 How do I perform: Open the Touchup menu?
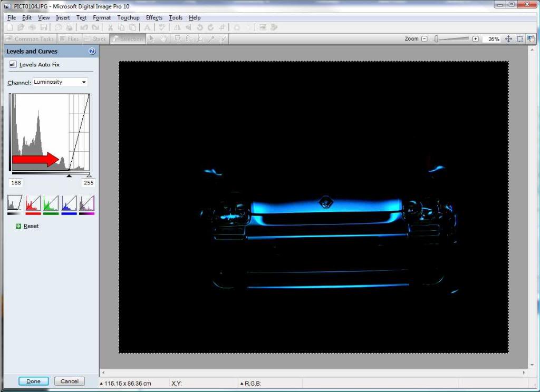tap(128, 17)
